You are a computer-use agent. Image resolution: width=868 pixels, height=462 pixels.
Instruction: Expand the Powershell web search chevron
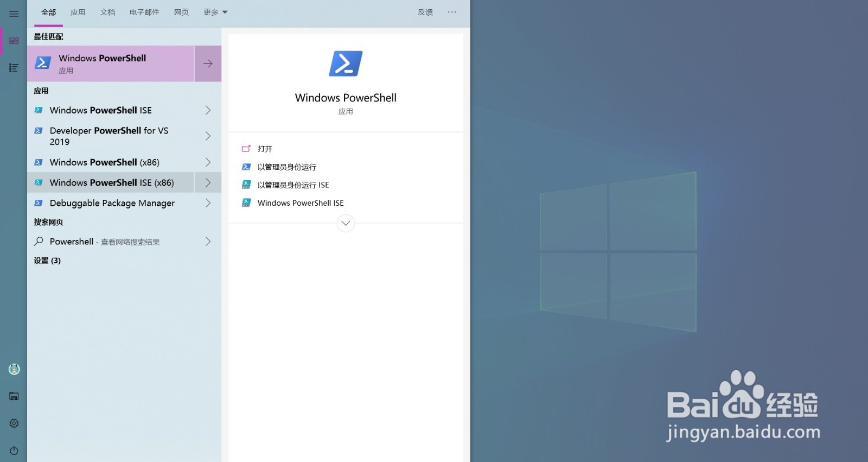pos(208,242)
